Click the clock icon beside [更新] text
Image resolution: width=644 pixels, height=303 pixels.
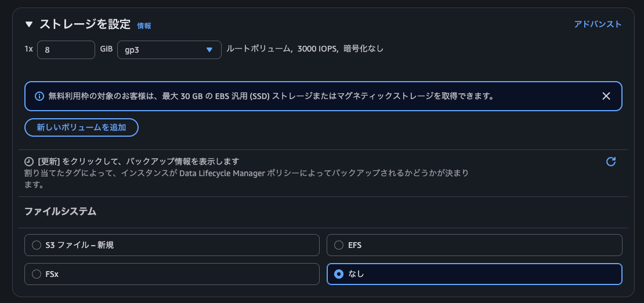click(x=29, y=161)
